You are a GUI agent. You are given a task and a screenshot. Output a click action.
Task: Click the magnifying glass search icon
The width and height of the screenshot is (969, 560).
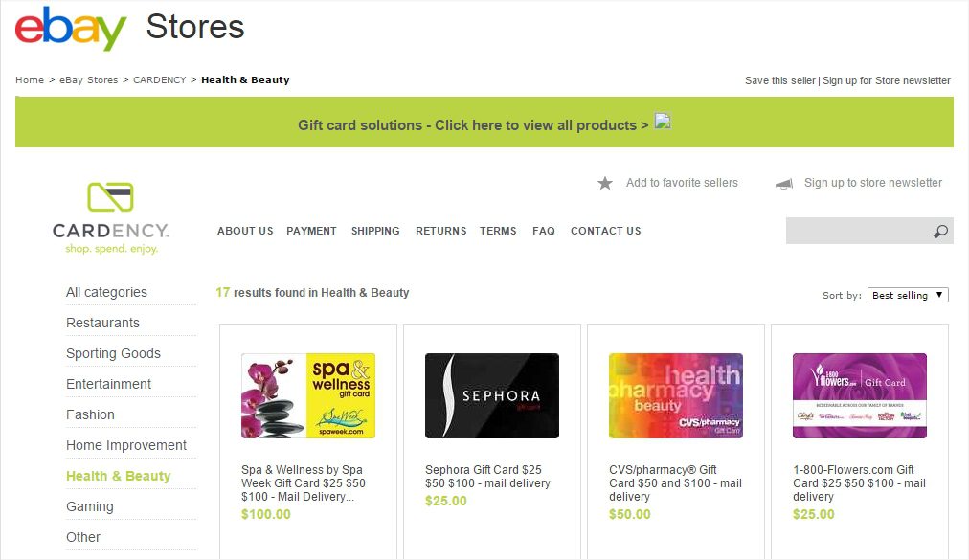[940, 232]
